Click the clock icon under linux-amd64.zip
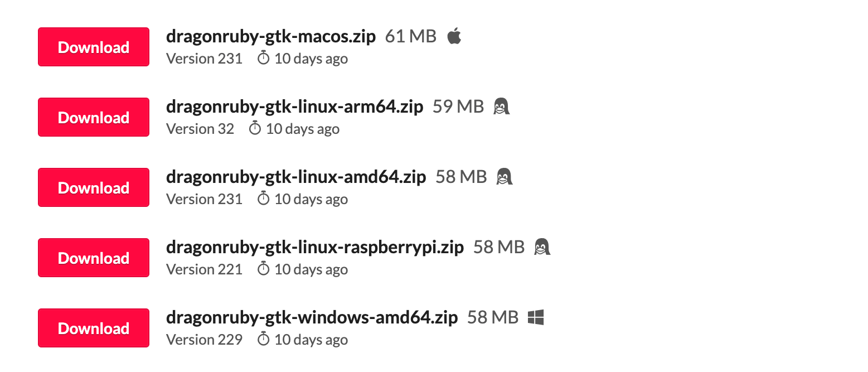The height and width of the screenshot is (372, 868). pos(263,199)
